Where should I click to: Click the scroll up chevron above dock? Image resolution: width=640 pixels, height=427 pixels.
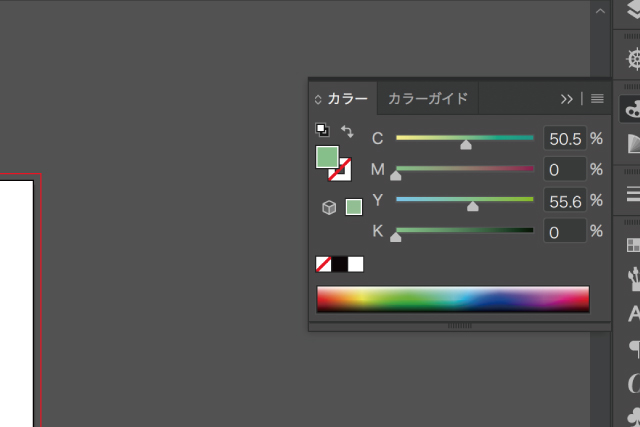600,12
